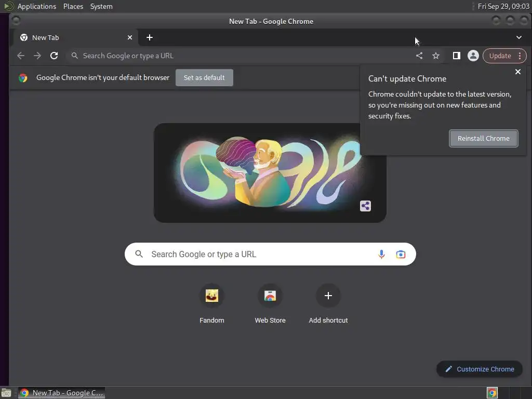Reload the current page

[x=54, y=56]
